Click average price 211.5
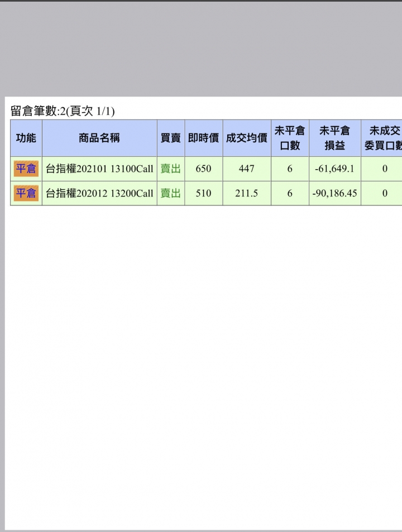This screenshot has height=532, width=402. (x=247, y=193)
